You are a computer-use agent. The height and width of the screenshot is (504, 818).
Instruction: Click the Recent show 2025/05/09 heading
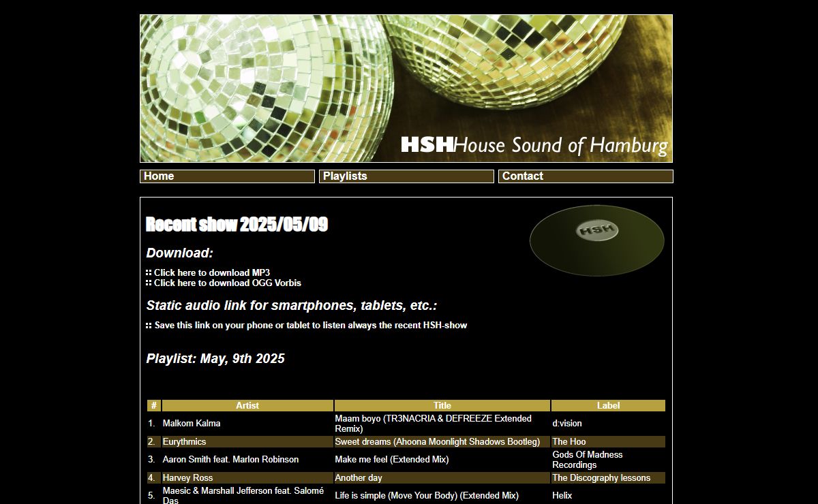coord(237,225)
